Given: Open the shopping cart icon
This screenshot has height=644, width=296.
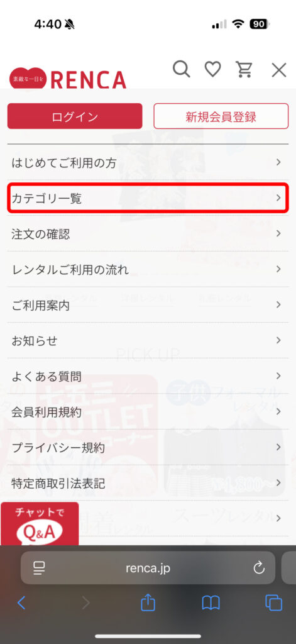Looking at the screenshot, I should pos(244,69).
